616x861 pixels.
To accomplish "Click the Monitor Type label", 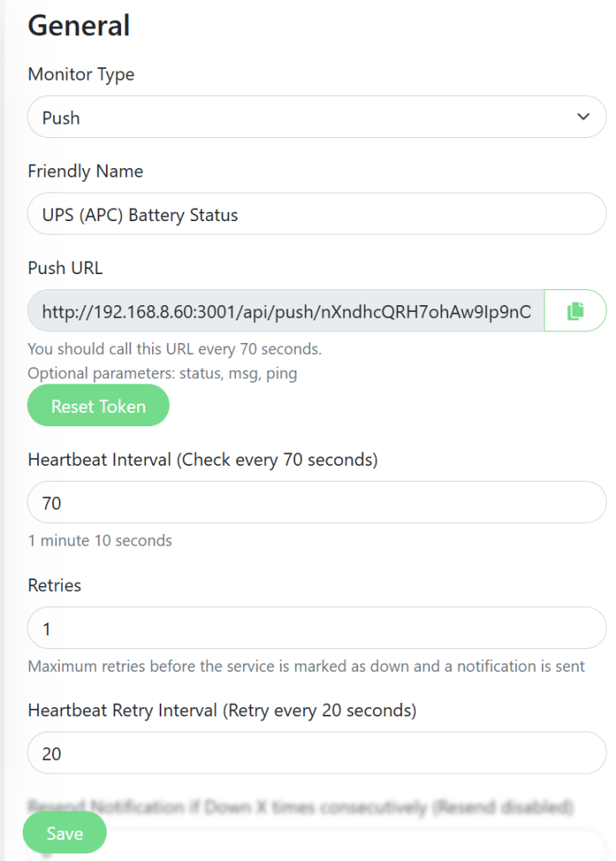I will [81, 75].
